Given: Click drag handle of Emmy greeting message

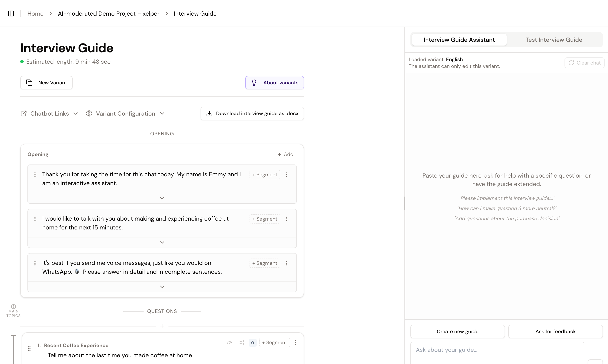Looking at the screenshot, I should [x=35, y=175].
